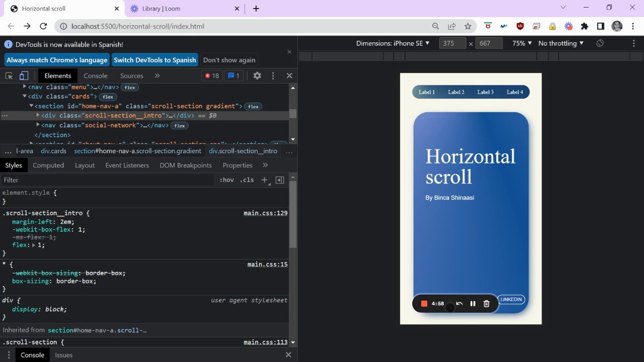Toggle the :hov element state panel

click(x=226, y=180)
